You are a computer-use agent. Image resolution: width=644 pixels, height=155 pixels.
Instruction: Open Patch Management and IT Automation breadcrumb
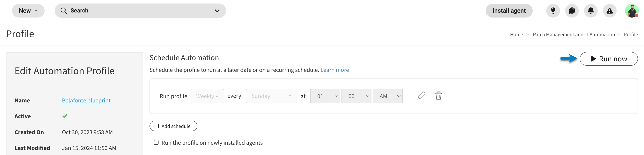pyautogui.click(x=574, y=34)
